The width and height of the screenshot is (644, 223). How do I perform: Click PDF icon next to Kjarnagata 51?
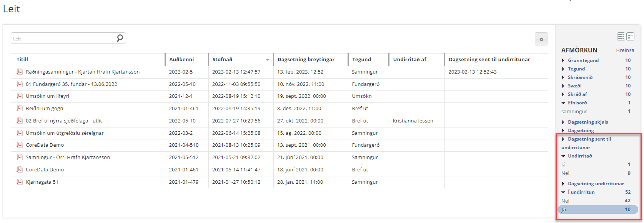pyautogui.click(x=19, y=182)
